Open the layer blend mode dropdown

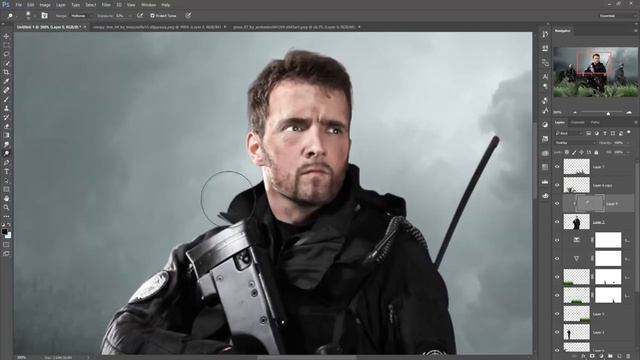pyautogui.click(x=575, y=143)
